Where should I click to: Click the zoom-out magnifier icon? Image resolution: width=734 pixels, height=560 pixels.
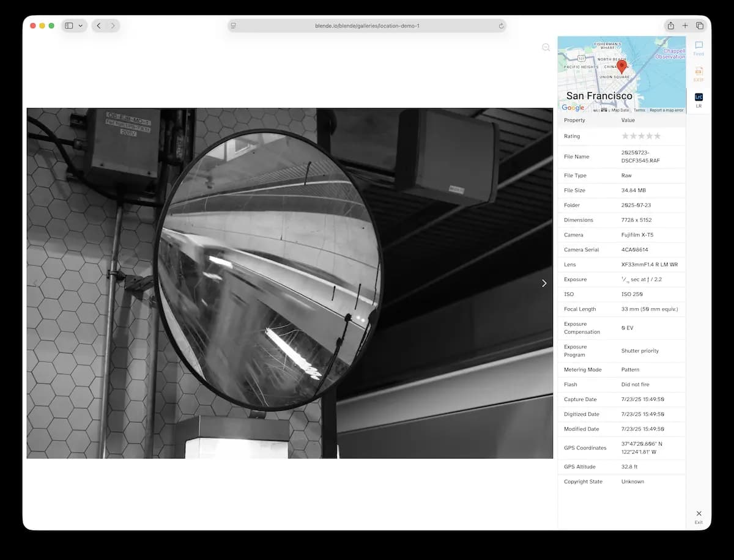pos(546,47)
